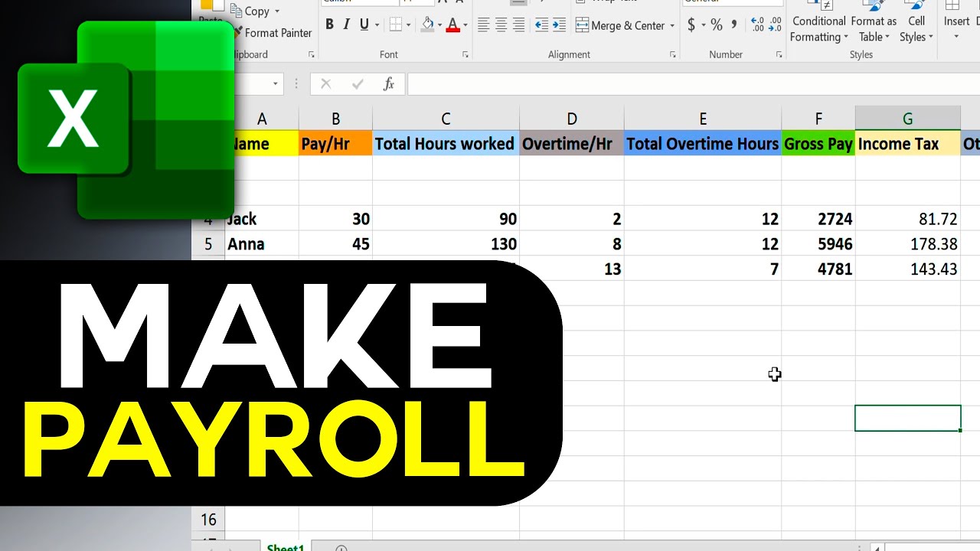
Task: Open the Font Color dropdown arrow
Action: coord(465,25)
